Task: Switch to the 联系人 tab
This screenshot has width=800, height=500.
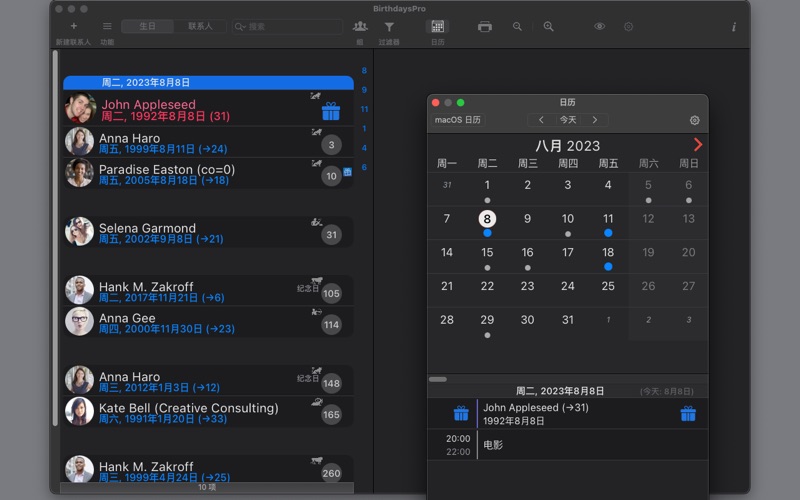Action: (200, 26)
